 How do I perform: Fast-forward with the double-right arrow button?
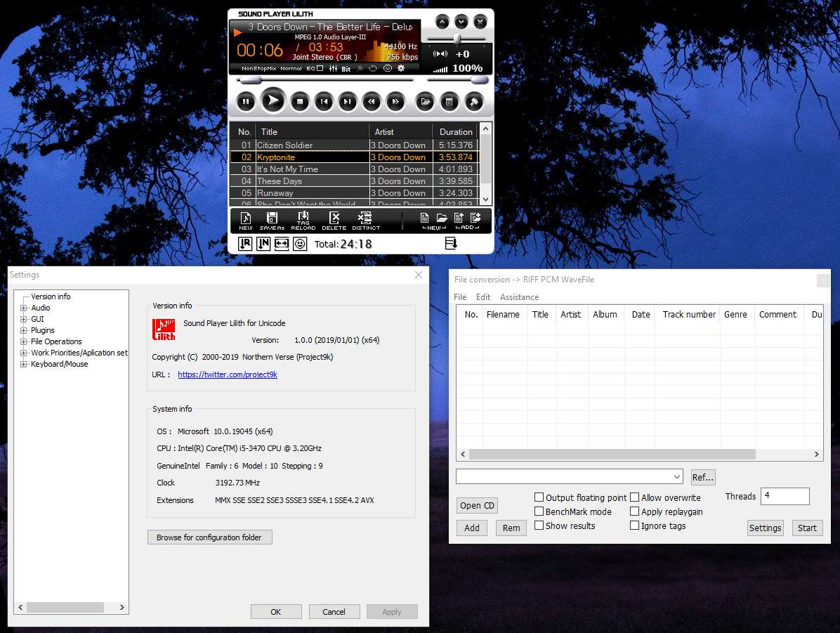pyautogui.click(x=395, y=102)
